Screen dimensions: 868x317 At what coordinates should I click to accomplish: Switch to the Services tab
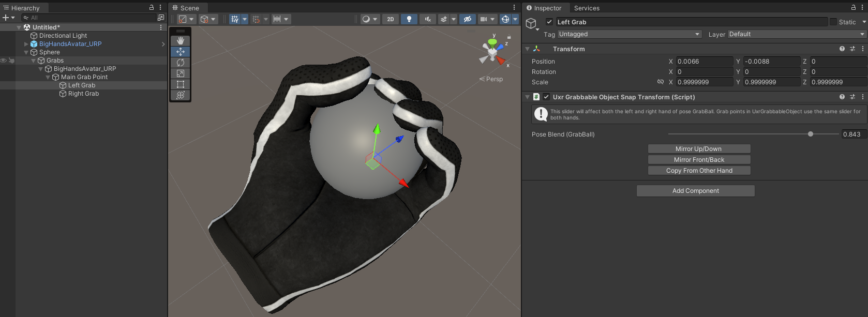tap(587, 8)
